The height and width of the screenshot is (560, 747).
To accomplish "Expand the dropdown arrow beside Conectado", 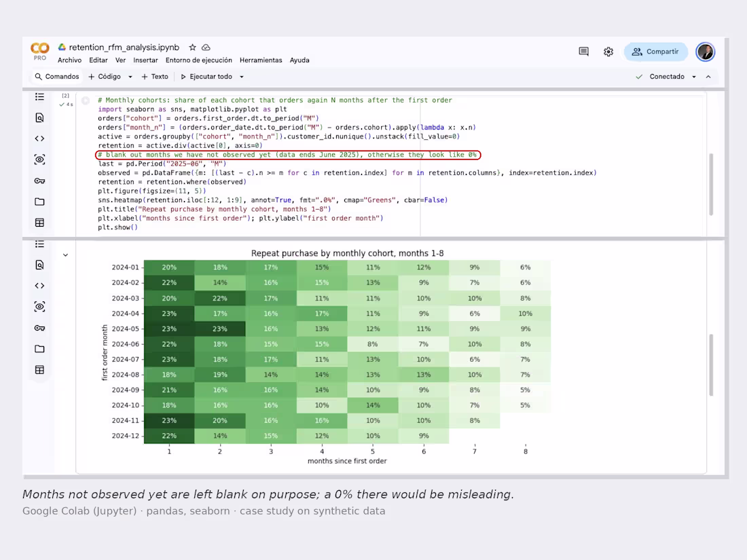I will [694, 77].
